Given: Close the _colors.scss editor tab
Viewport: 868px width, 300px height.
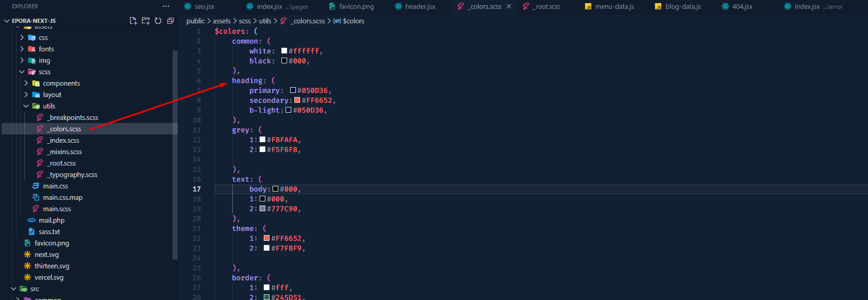Looking at the screenshot, I should [509, 6].
